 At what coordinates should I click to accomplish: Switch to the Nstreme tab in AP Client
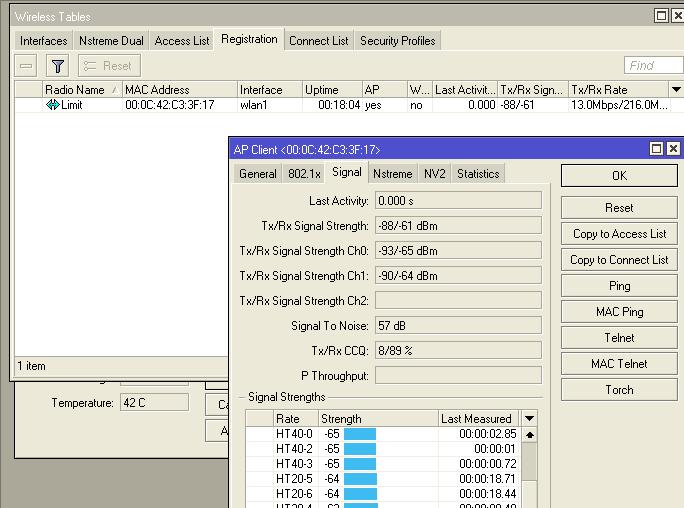(393, 174)
